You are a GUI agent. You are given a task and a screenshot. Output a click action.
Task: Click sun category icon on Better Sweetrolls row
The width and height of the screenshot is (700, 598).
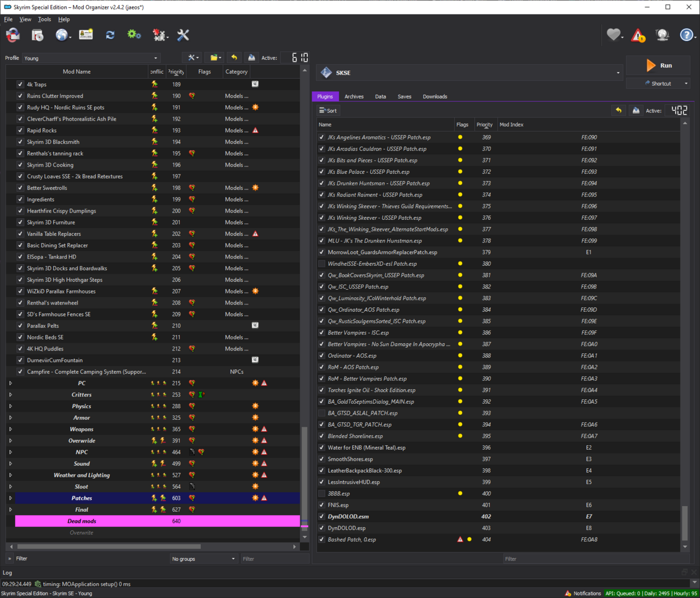click(255, 188)
